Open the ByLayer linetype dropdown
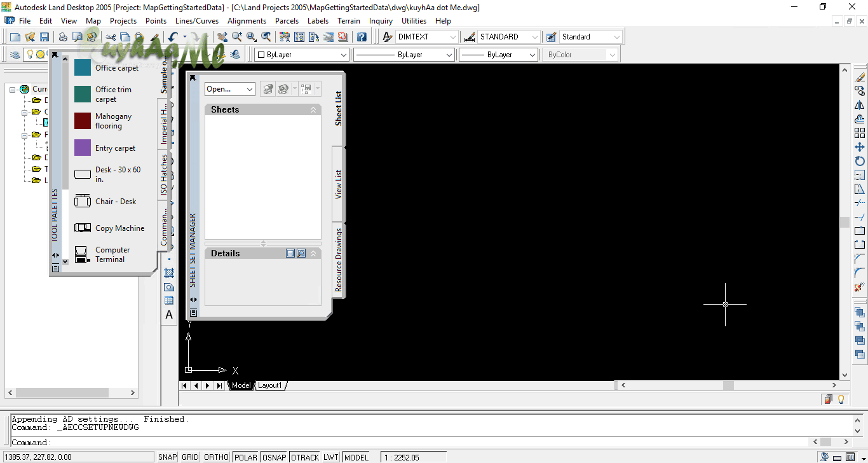868x463 pixels. coord(449,55)
